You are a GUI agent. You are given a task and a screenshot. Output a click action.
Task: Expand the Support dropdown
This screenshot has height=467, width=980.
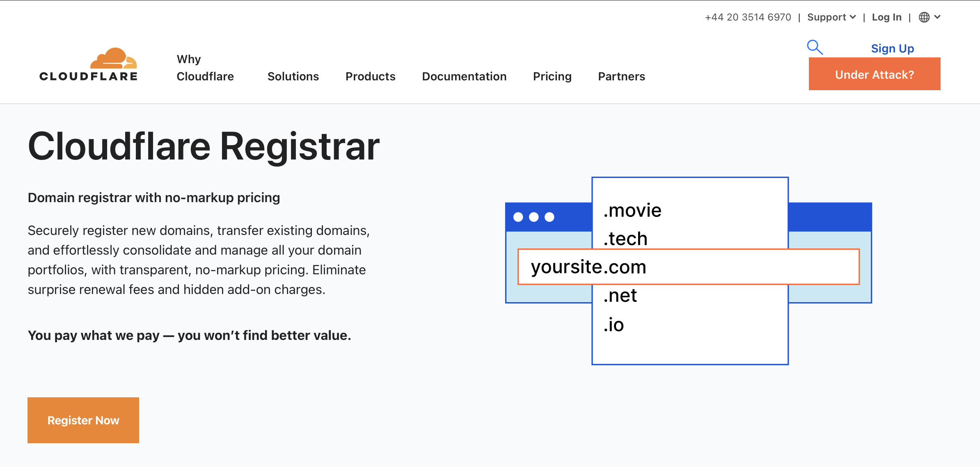pyautogui.click(x=831, y=17)
